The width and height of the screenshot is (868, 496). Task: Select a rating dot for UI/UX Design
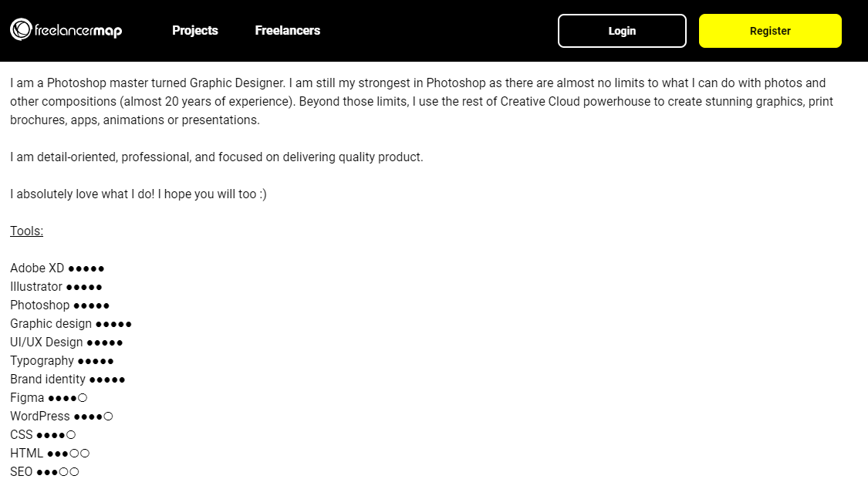click(x=104, y=342)
